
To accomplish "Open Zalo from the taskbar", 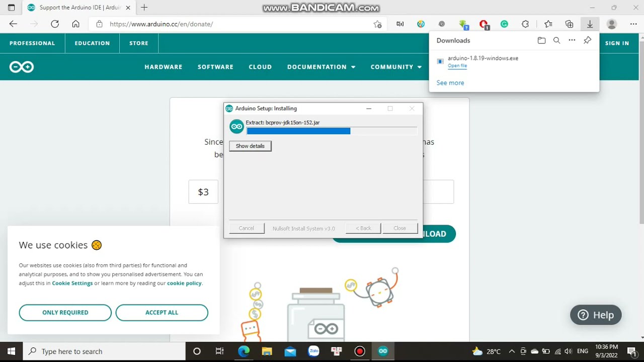I will pos(313,351).
